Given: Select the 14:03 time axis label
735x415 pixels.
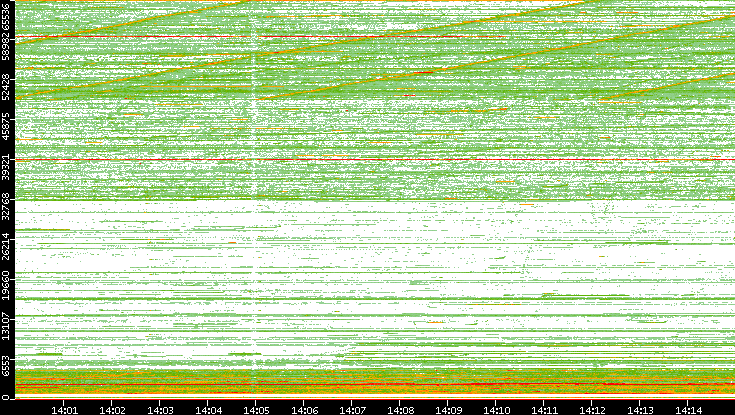Looking at the screenshot, I should pos(160,410).
